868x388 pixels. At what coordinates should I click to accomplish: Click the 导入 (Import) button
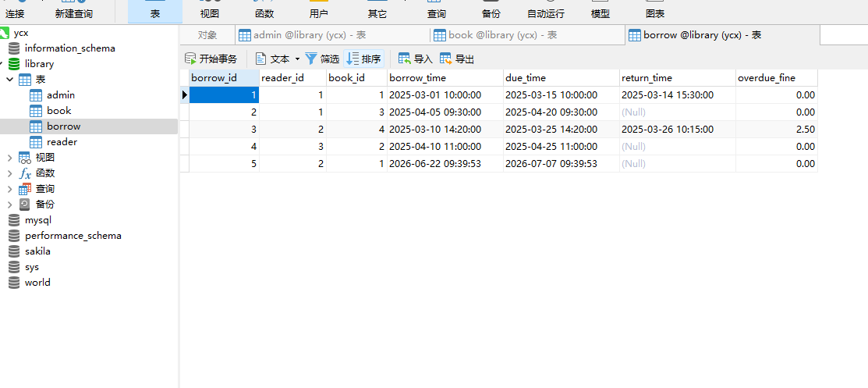click(x=415, y=59)
